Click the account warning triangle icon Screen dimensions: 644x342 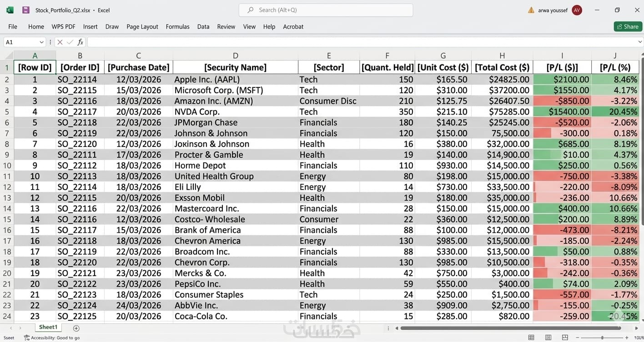pos(531,10)
